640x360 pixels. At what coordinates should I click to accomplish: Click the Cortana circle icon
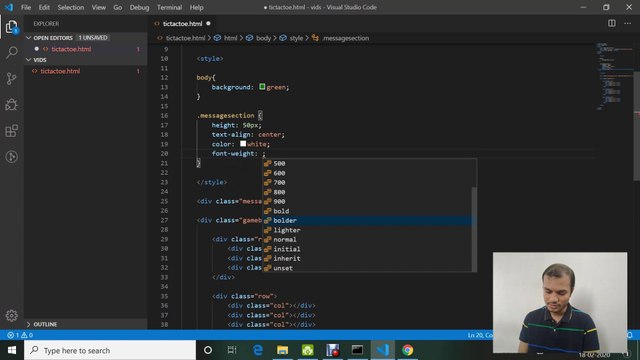208,350
